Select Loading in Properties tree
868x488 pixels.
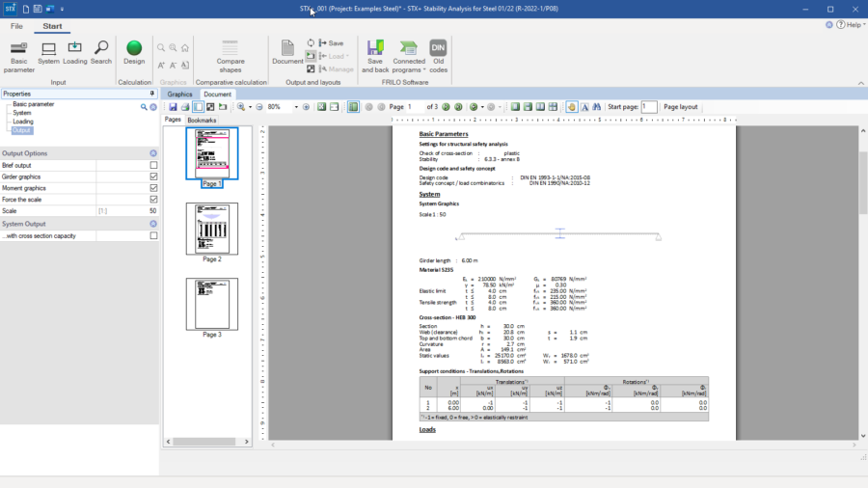click(23, 122)
